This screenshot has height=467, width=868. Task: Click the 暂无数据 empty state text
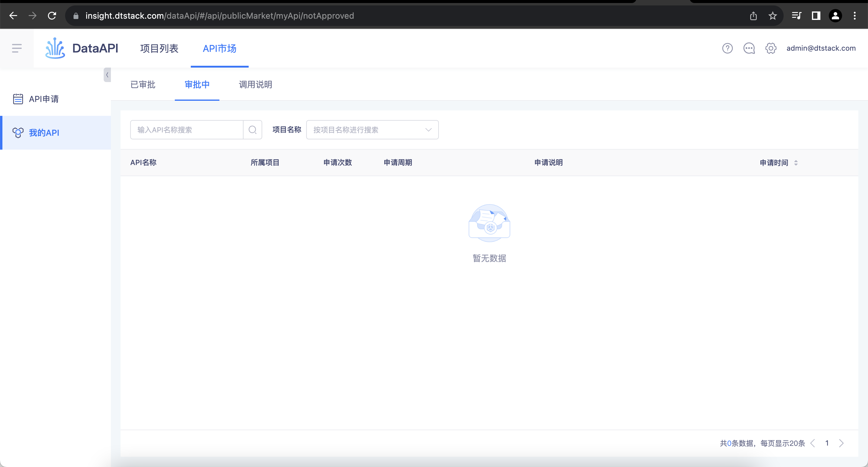[x=489, y=258]
